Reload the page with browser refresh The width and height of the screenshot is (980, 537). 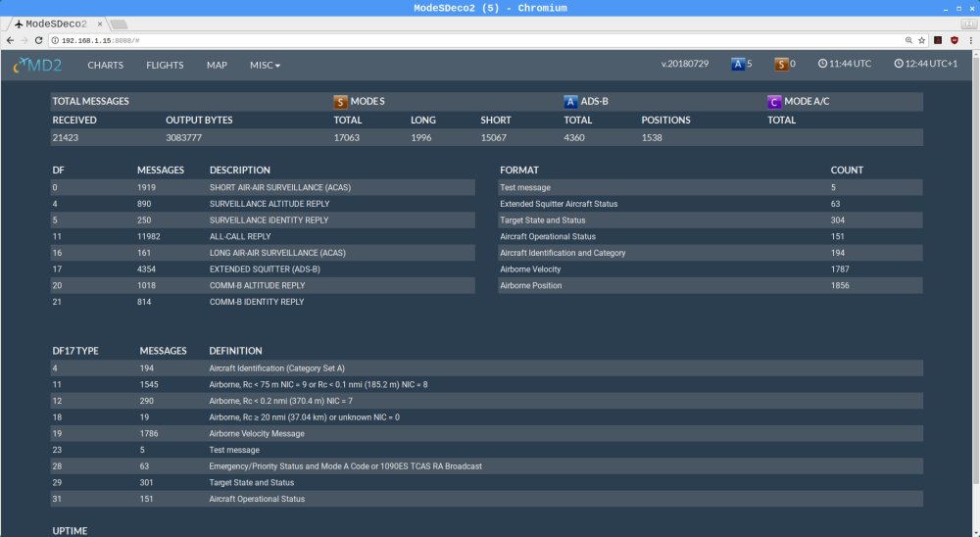[39, 40]
